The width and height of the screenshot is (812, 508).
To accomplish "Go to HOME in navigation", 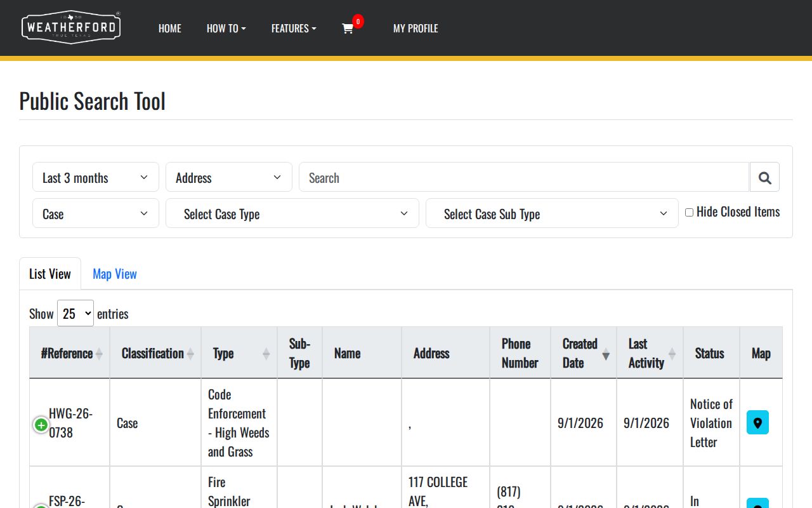I will [170, 29].
